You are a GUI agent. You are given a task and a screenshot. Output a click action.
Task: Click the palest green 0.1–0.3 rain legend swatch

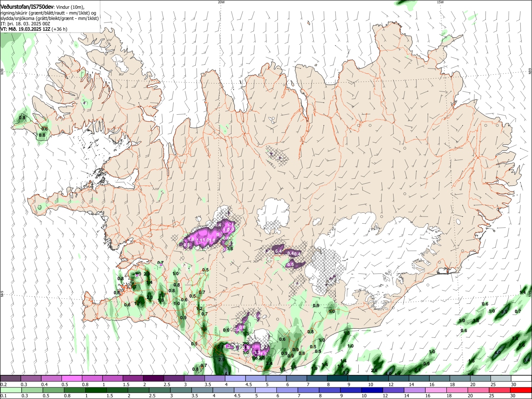click(x=11, y=390)
